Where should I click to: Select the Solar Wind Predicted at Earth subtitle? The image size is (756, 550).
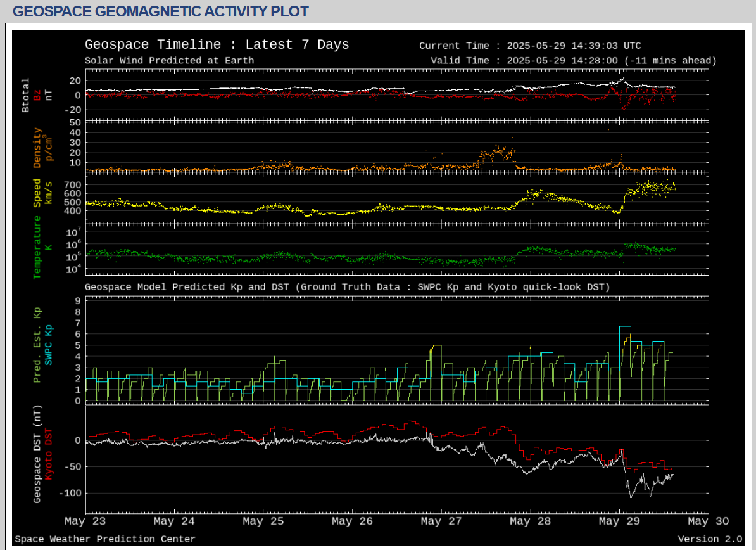[x=170, y=61]
